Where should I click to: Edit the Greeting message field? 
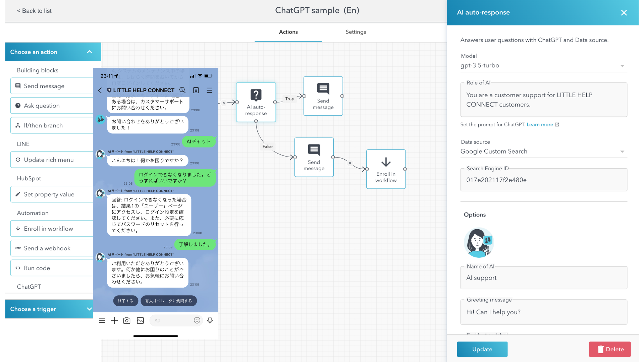click(544, 312)
